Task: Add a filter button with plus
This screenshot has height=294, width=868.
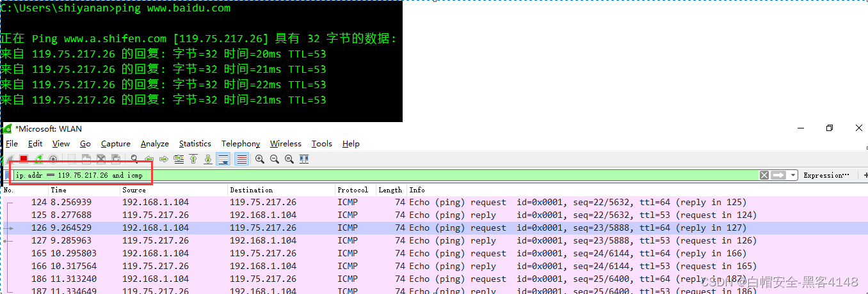Action: (865, 175)
